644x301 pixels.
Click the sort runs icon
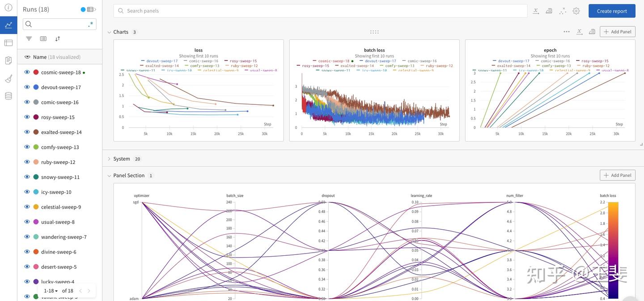coord(58,39)
